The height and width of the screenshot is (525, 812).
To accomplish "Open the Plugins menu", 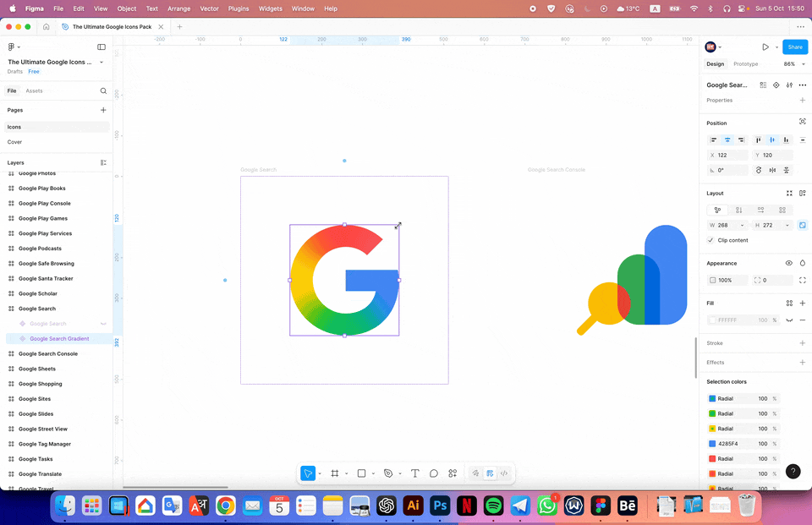I will [x=239, y=8].
